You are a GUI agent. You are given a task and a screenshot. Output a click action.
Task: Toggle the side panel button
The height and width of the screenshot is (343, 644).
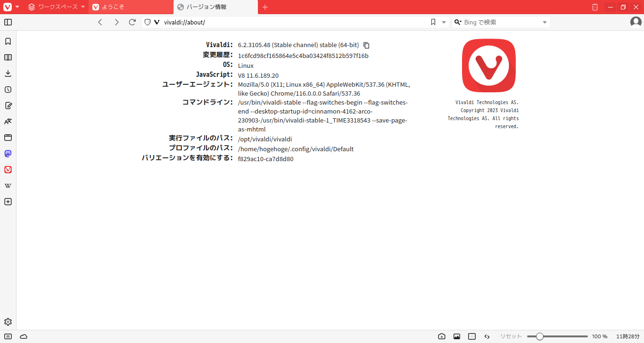coord(8,22)
